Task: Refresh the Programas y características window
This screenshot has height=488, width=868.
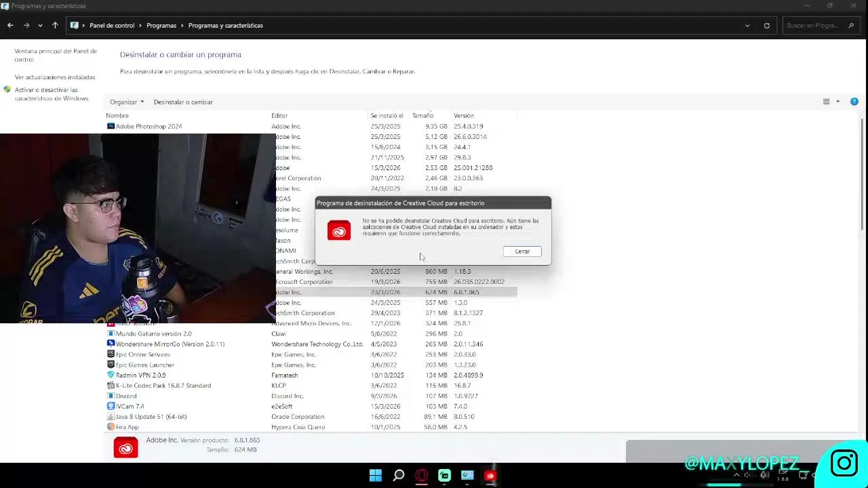Action: 767,26
